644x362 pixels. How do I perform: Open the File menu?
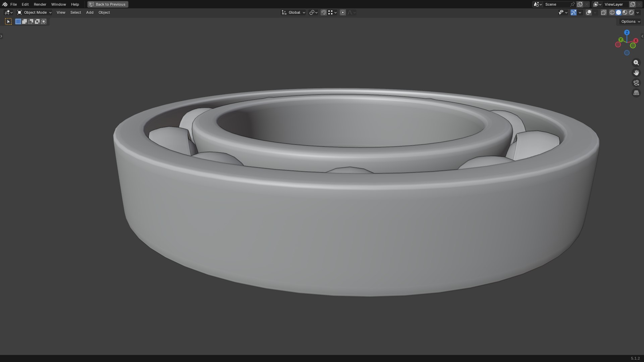13,4
